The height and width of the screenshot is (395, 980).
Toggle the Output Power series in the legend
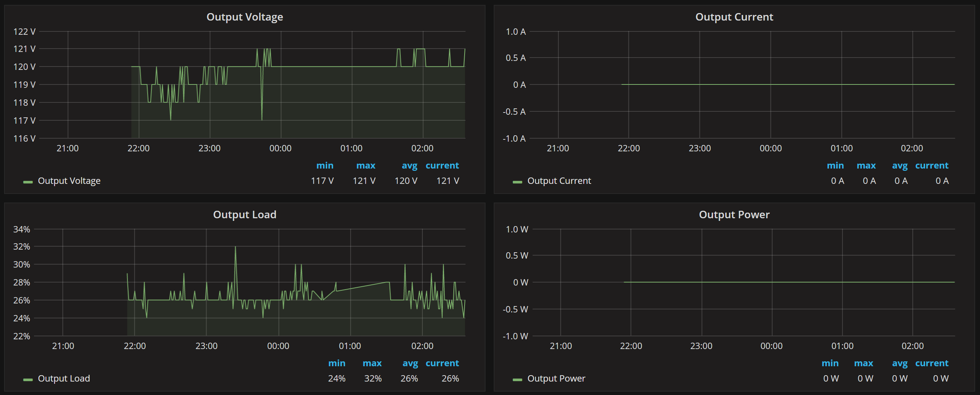coord(556,378)
